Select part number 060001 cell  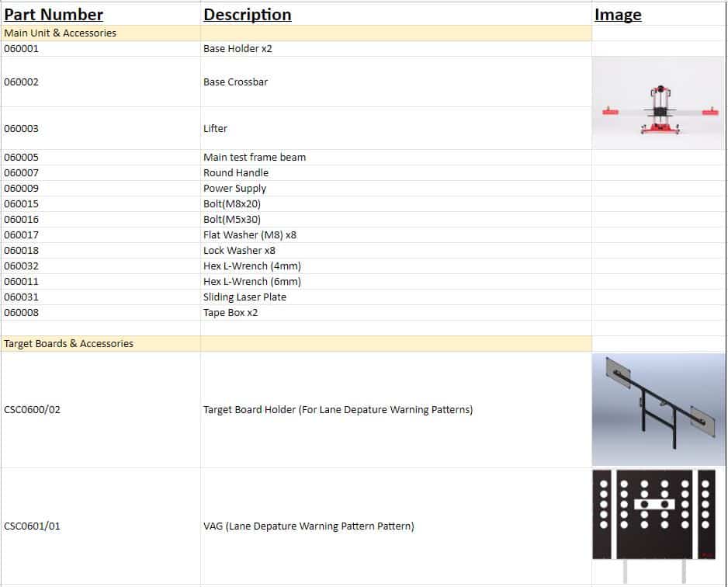tap(100, 49)
